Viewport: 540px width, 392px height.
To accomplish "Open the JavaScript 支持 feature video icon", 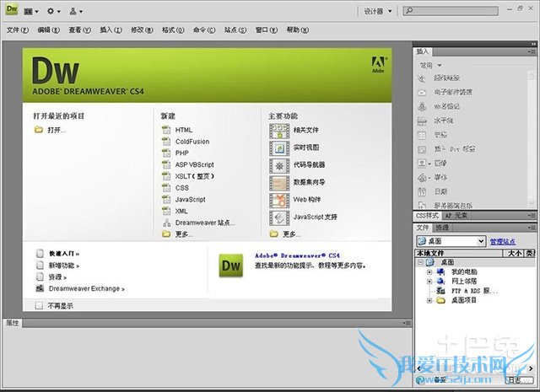I will pyautogui.click(x=279, y=217).
